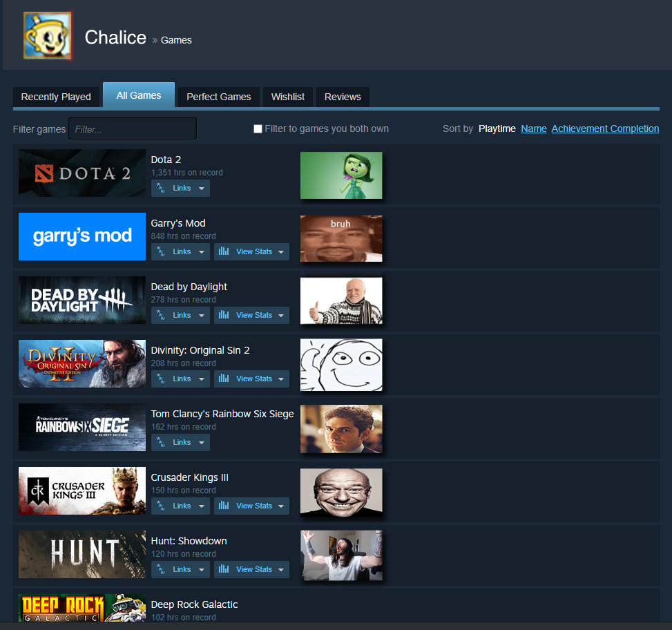The image size is (672, 630).
Task: Open the Tom Clancy's Rainbow Six Siege title
Action: point(222,414)
